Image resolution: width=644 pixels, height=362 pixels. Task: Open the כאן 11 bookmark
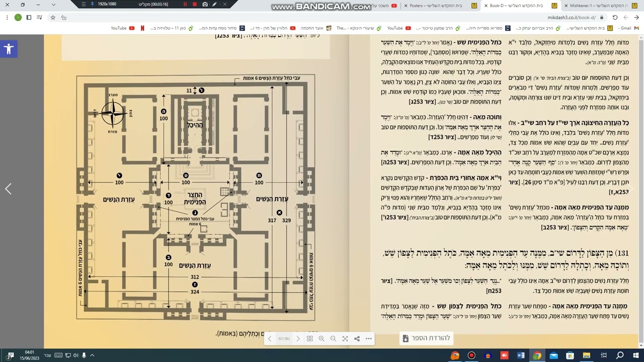172,28
